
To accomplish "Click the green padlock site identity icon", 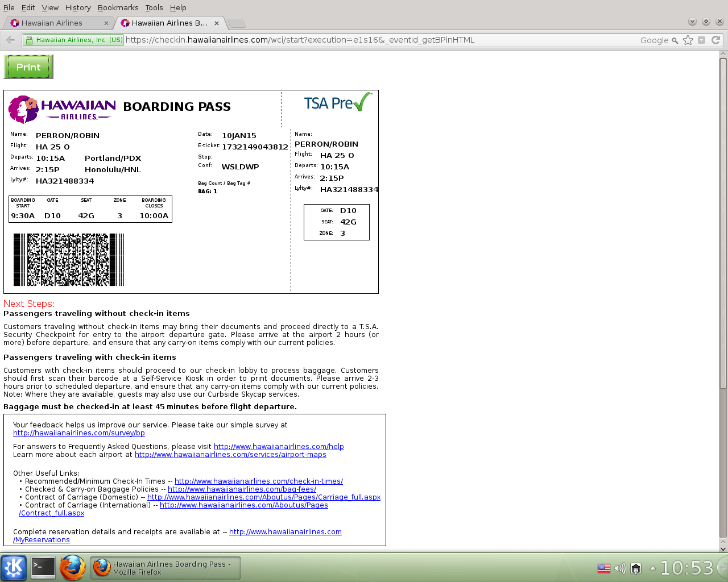I will 29,40.
